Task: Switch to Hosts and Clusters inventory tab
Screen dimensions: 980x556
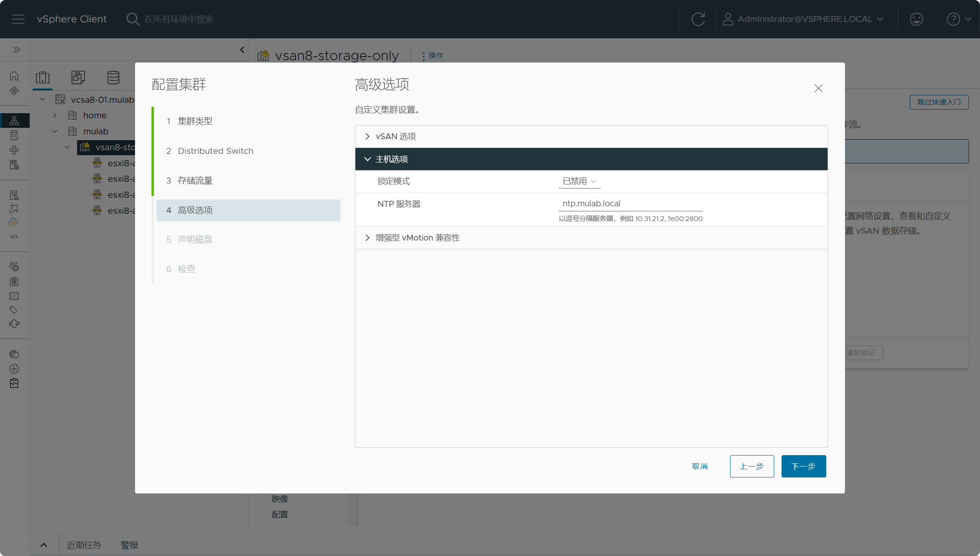Action: [43, 78]
